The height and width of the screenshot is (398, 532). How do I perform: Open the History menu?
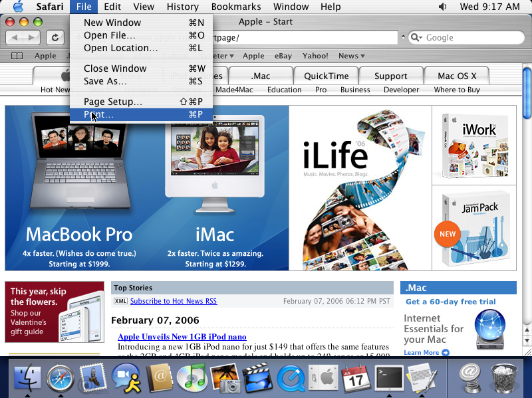click(x=182, y=7)
